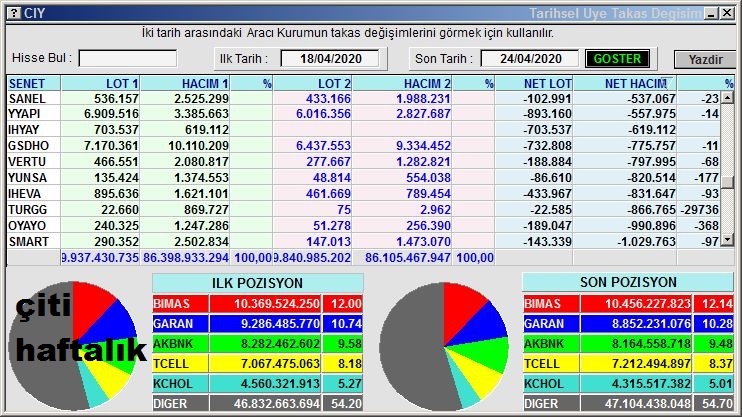Viewport: 742px width, 417px height.
Task: Sort by the NET HACIM column header
Action: (x=625, y=83)
